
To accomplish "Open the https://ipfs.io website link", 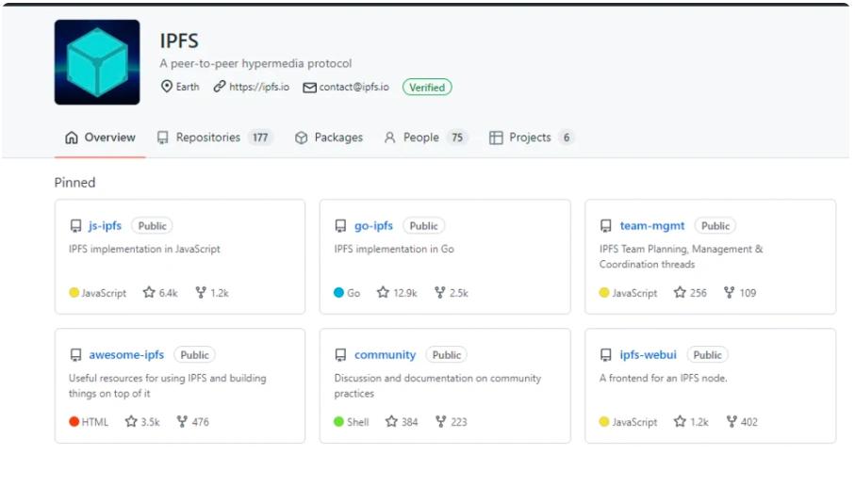I will 259,87.
